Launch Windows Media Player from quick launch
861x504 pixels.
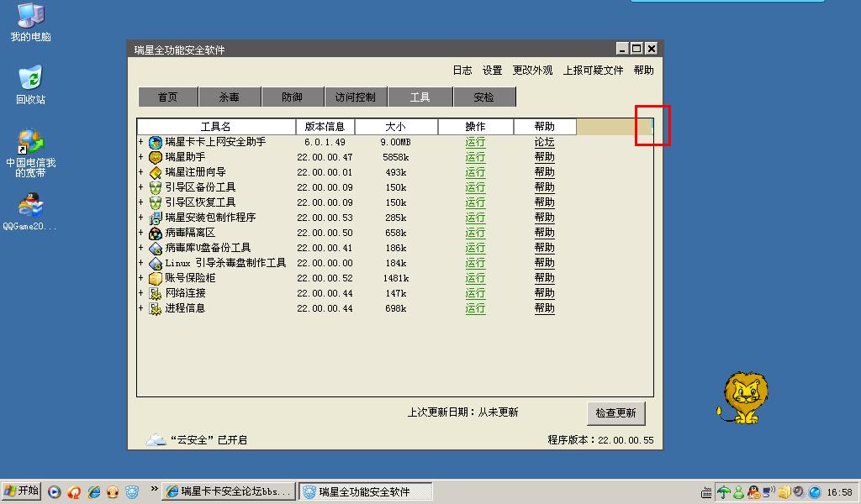(55, 492)
